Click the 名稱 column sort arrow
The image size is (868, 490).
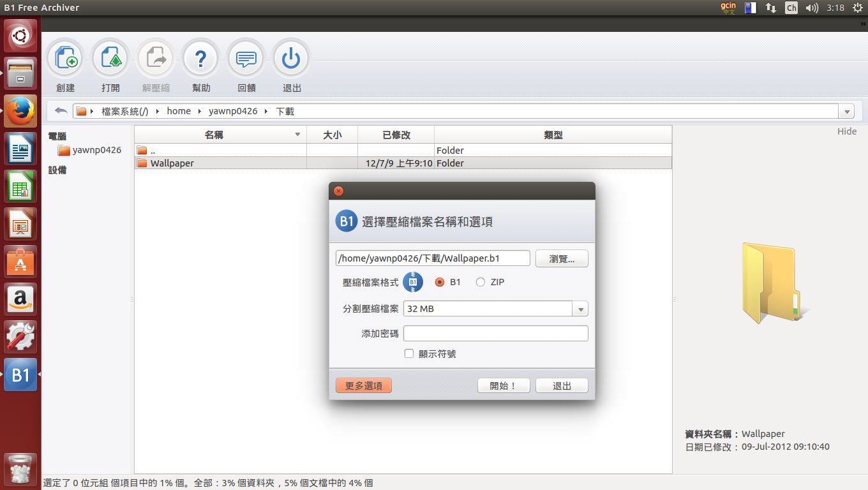(297, 135)
